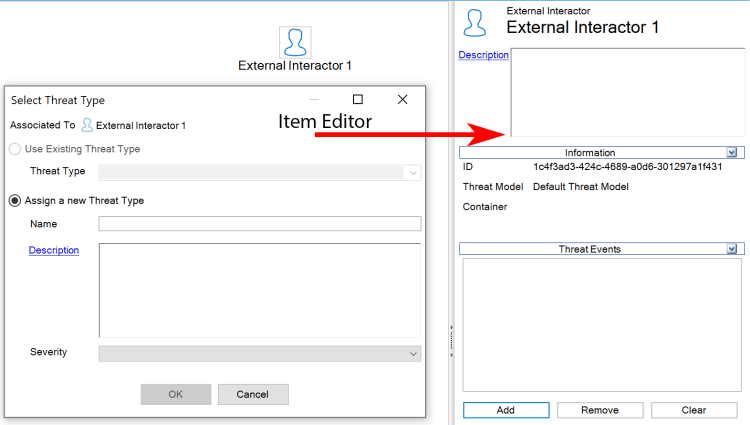
Task: Collapse the Information section
Action: pos(731,153)
